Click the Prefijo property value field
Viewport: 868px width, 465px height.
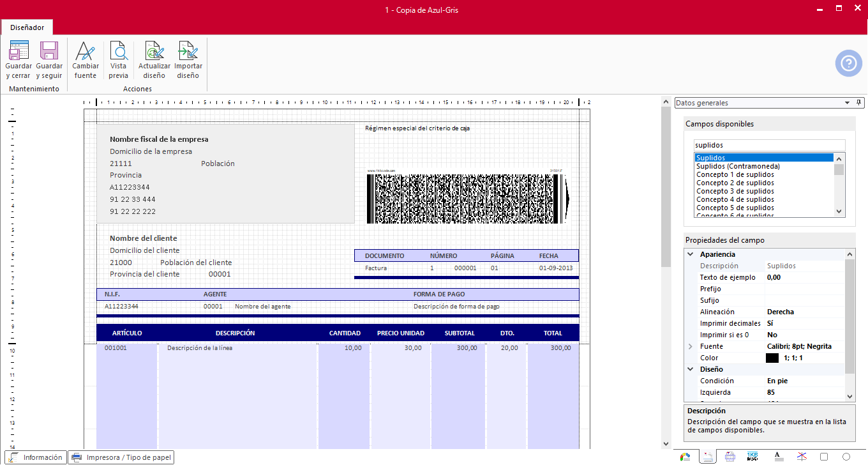(x=804, y=289)
